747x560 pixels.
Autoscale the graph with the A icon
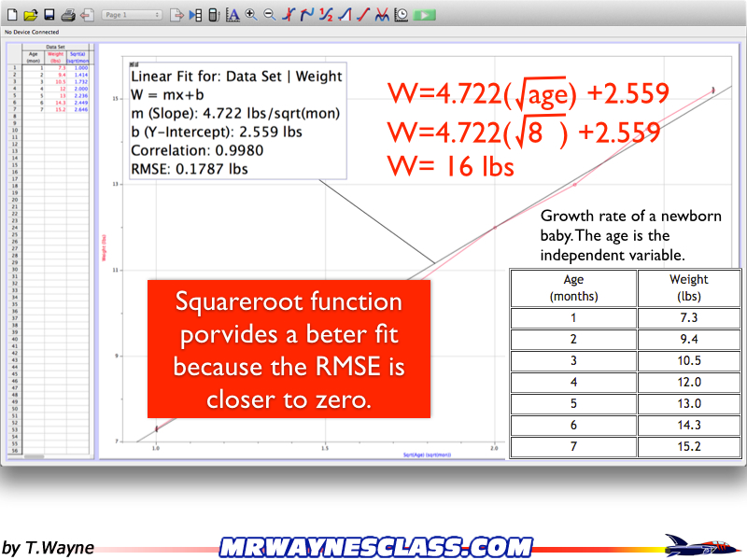point(233,15)
